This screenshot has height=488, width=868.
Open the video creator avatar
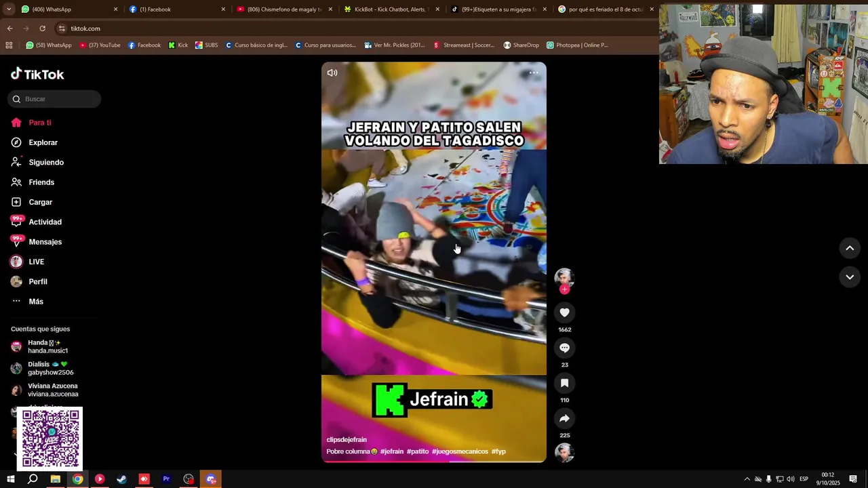(564, 277)
